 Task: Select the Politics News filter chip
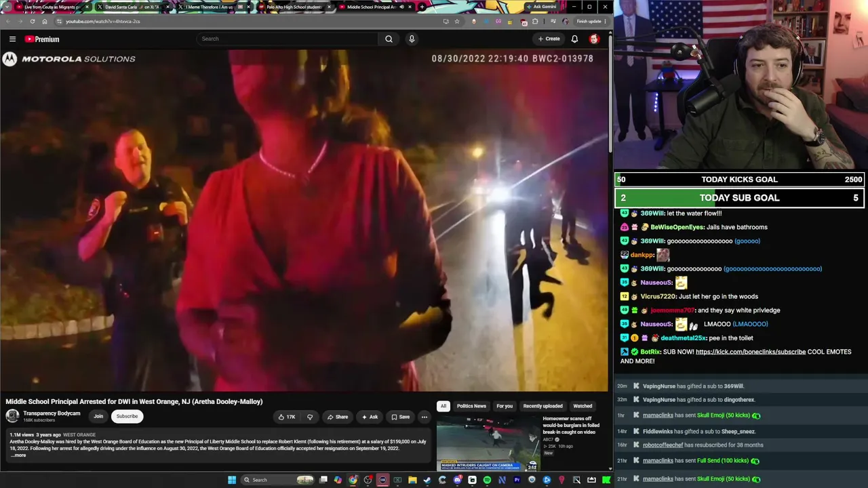pyautogui.click(x=471, y=406)
